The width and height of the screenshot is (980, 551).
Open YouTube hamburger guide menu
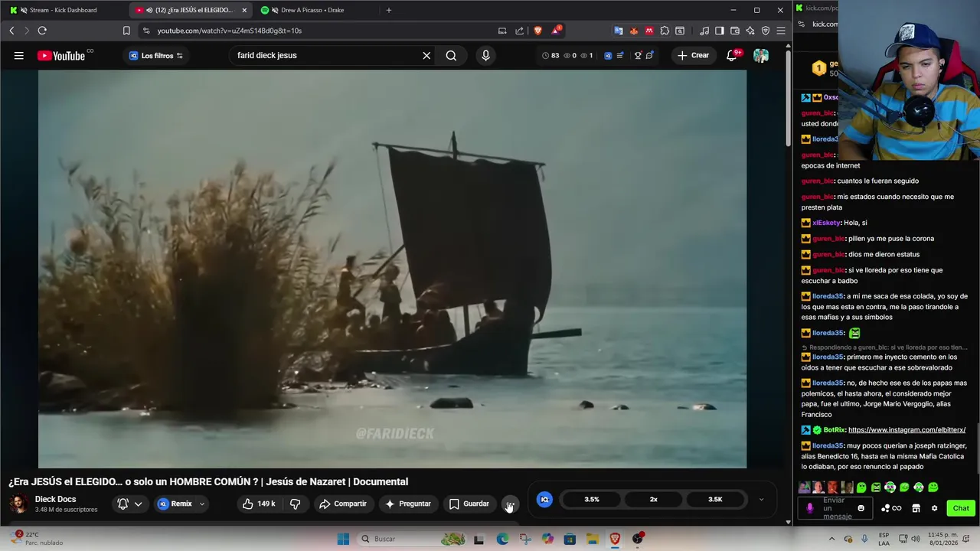click(18, 55)
